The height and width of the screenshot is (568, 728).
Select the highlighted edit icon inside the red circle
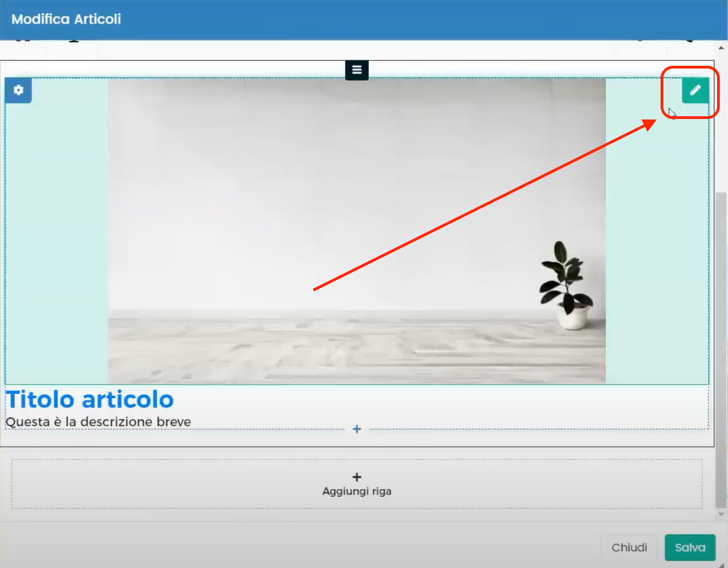695,90
